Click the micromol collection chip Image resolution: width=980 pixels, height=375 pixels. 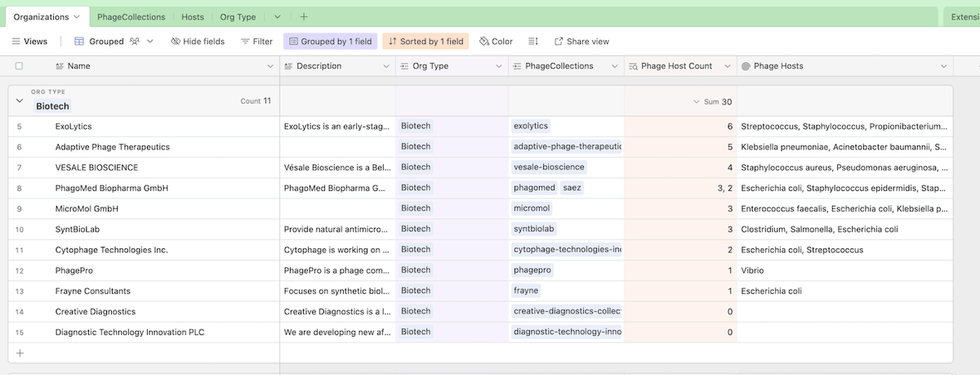532,208
